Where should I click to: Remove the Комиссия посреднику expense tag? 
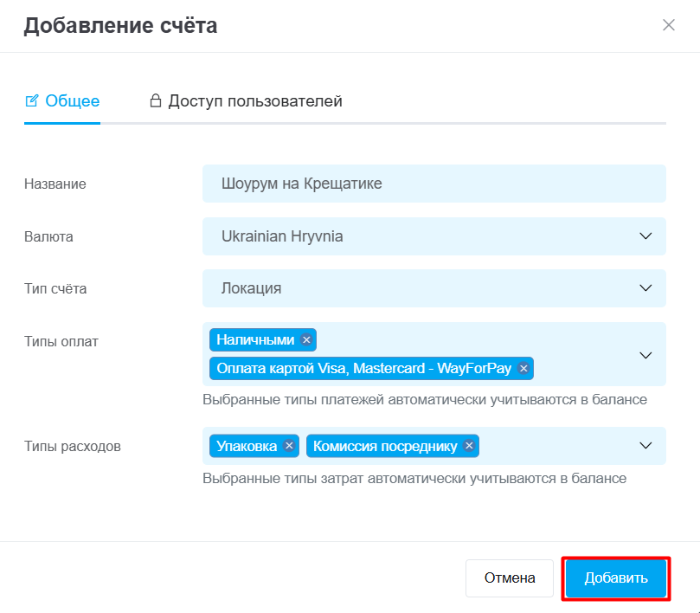[469, 446]
